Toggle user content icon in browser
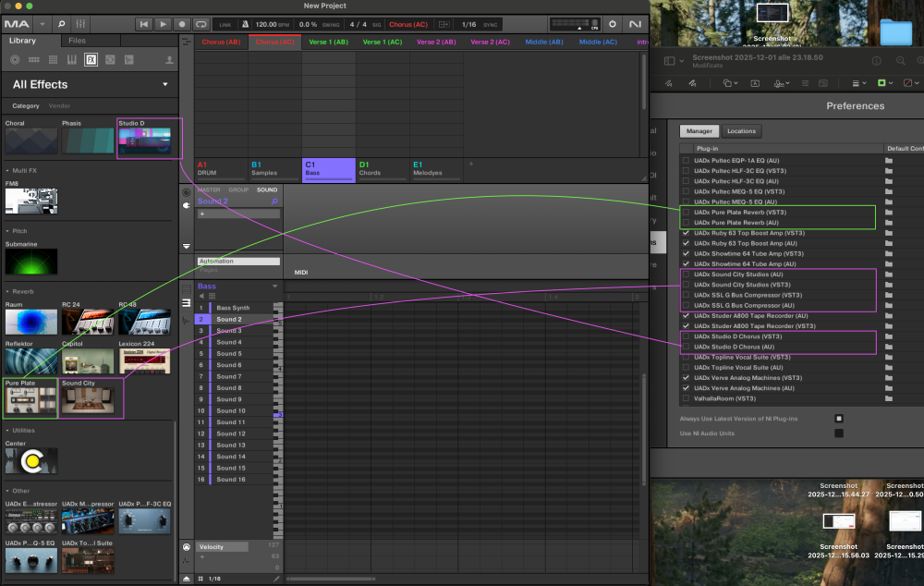The image size is (924, 586). click(169, 60)
